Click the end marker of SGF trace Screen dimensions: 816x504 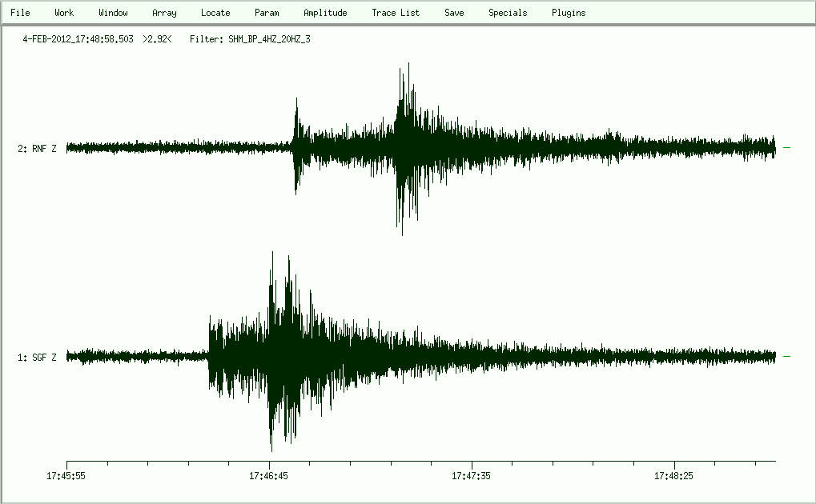786,357
